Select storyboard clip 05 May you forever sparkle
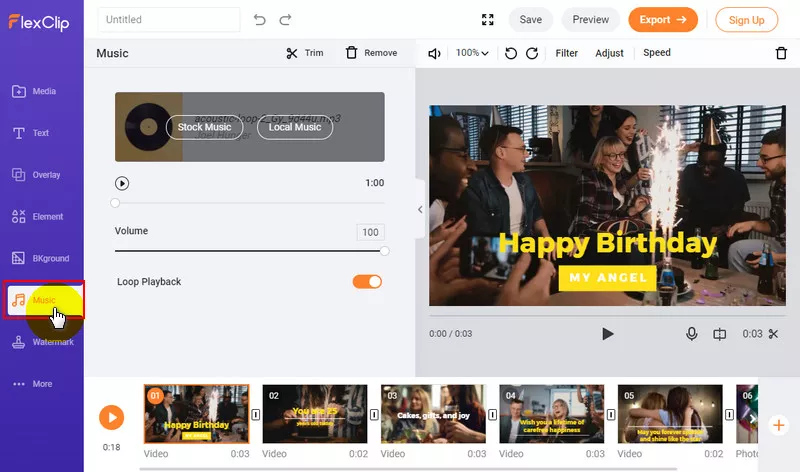The height and width of the screenshot is (472, 800). pyautogui.click(x=670, y=414)
